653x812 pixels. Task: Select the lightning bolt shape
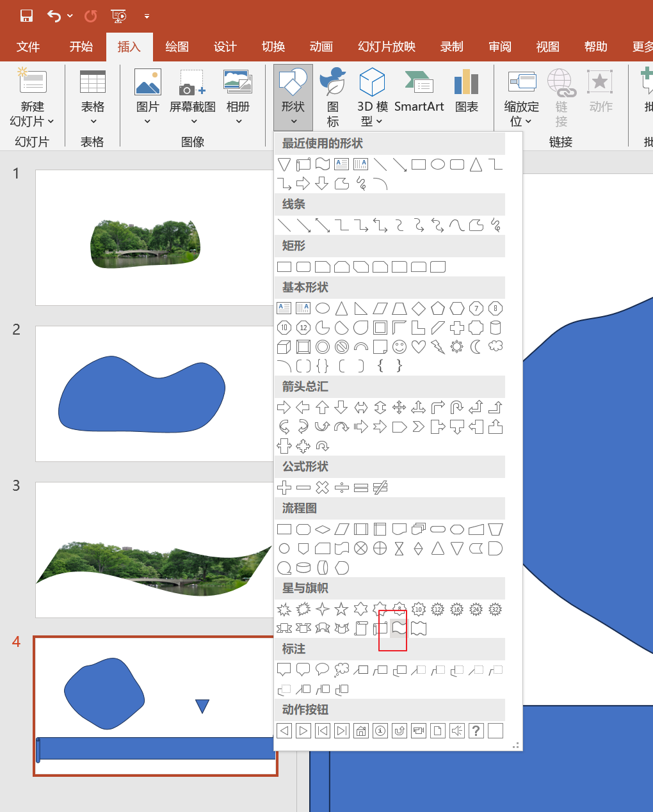[438, 347]
